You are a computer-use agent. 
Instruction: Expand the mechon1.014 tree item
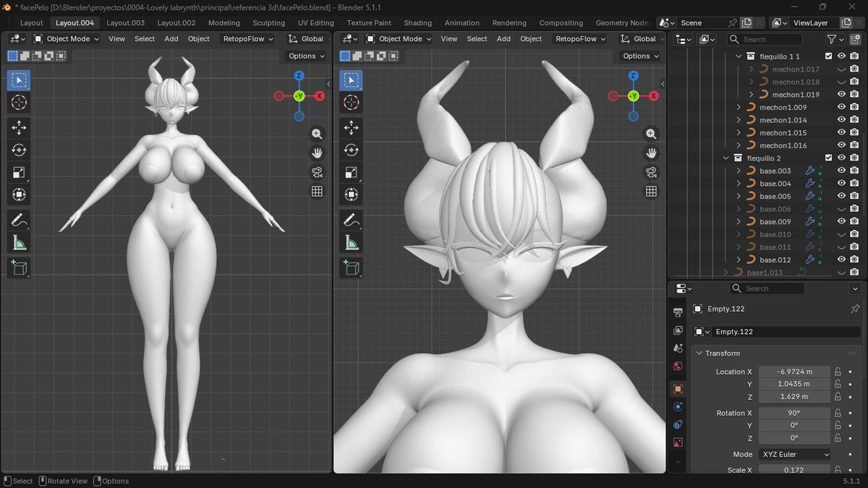tap(739, 120)
